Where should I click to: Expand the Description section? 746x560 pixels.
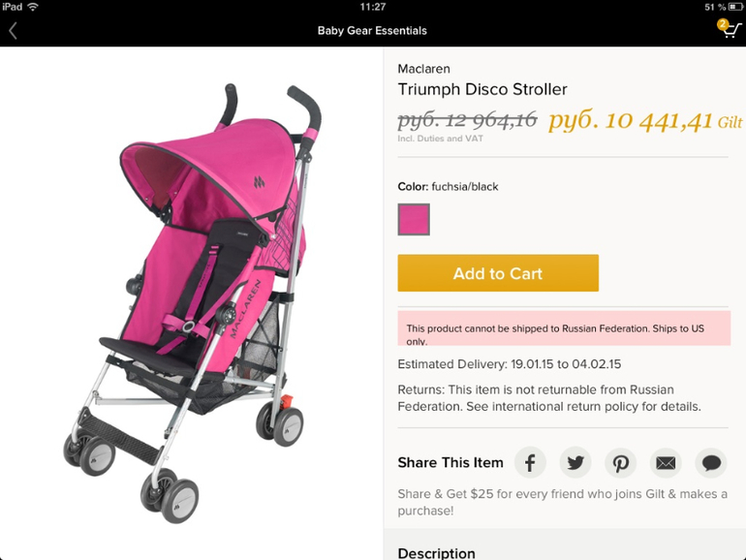click(x=436, y=553)
